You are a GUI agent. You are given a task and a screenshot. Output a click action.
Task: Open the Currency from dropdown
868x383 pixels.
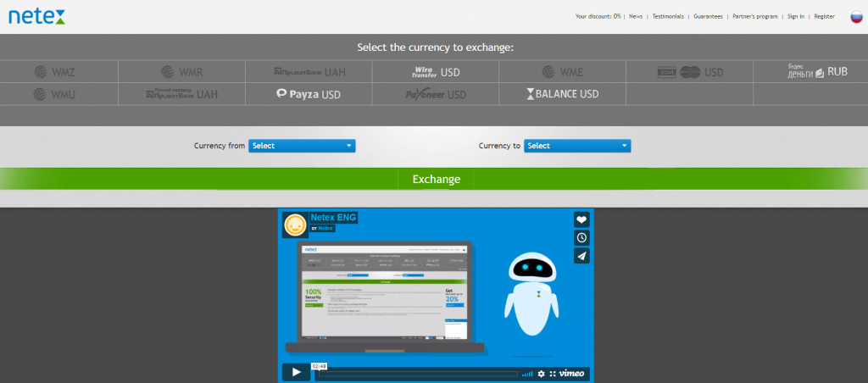[x=303, y=146]
